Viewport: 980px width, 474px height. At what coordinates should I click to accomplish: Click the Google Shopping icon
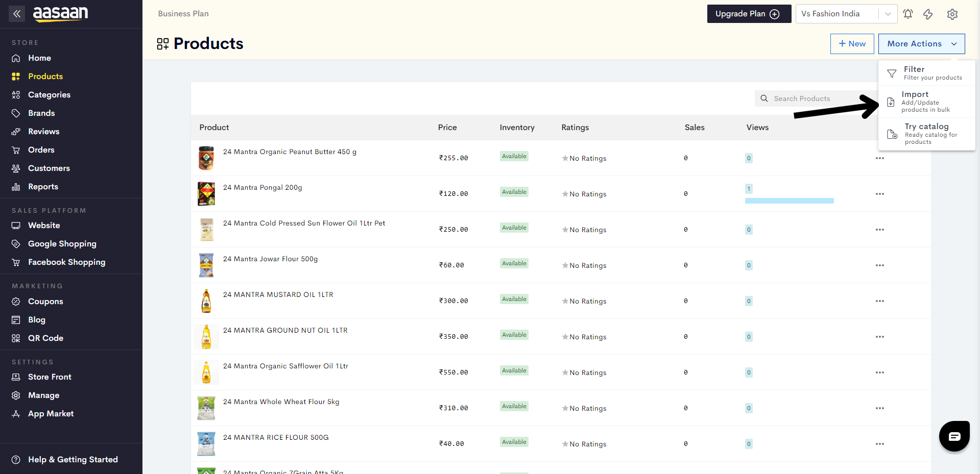click(16, 244)
